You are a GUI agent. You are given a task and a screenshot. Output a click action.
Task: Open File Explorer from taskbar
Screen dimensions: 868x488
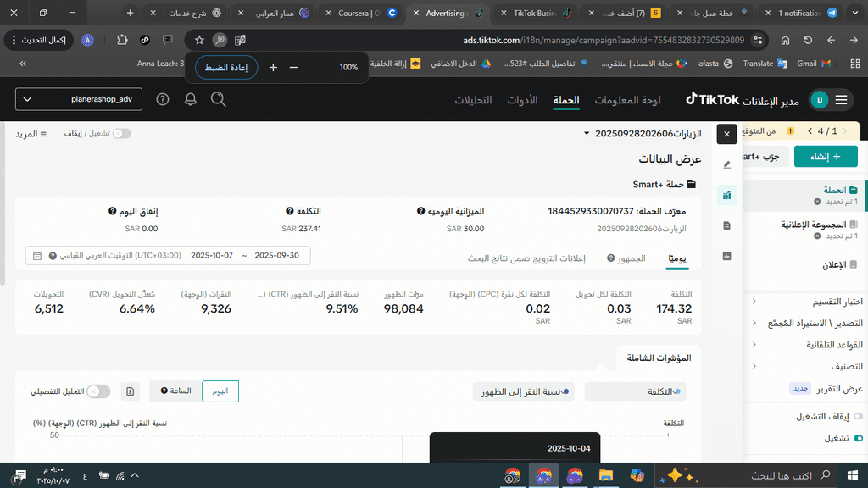click(x=605, y=475)
